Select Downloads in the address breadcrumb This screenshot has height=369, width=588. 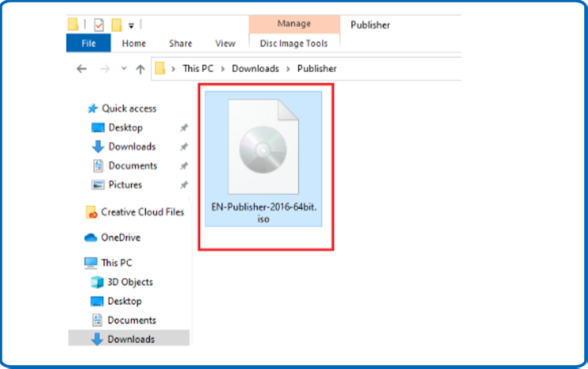[x=256, y=69]
